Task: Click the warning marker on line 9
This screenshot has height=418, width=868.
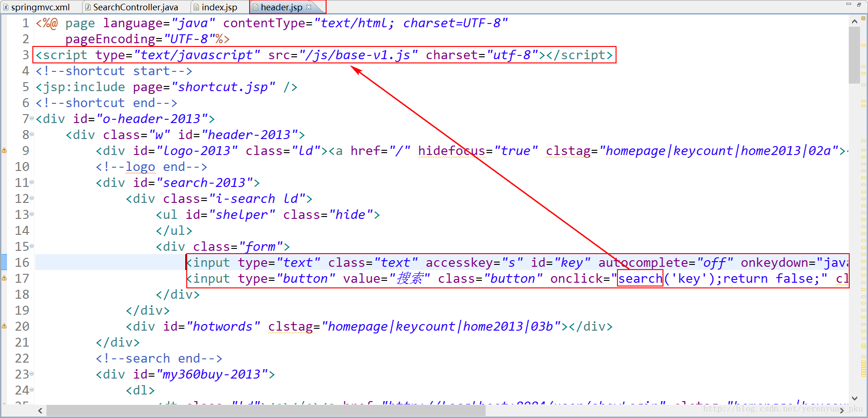Action: click(4, 150)
